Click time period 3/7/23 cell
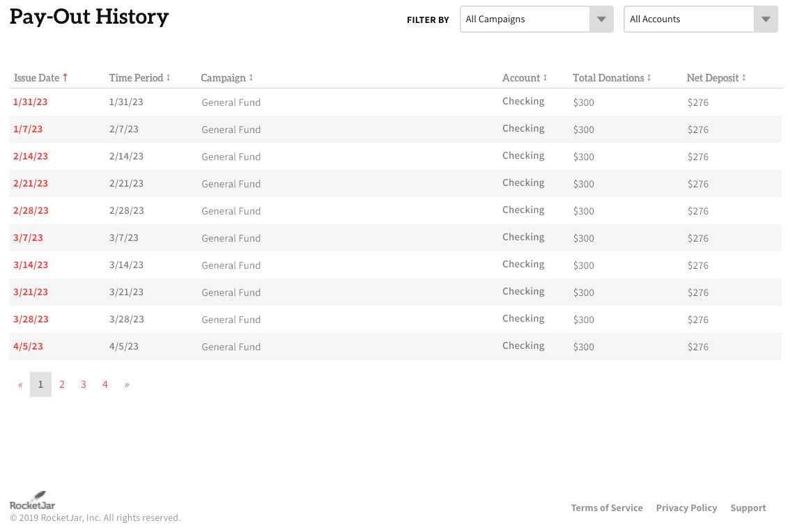 click(x=124, y=237)
